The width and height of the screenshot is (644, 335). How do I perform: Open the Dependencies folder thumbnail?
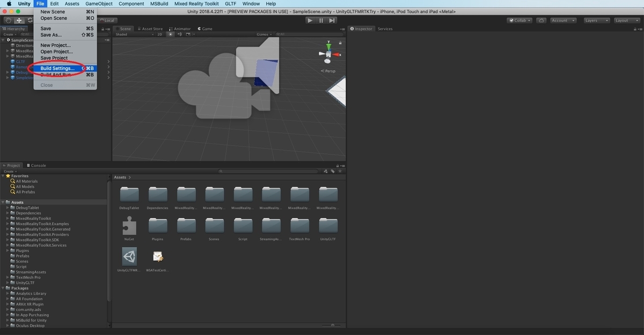[x=158, y=194]
